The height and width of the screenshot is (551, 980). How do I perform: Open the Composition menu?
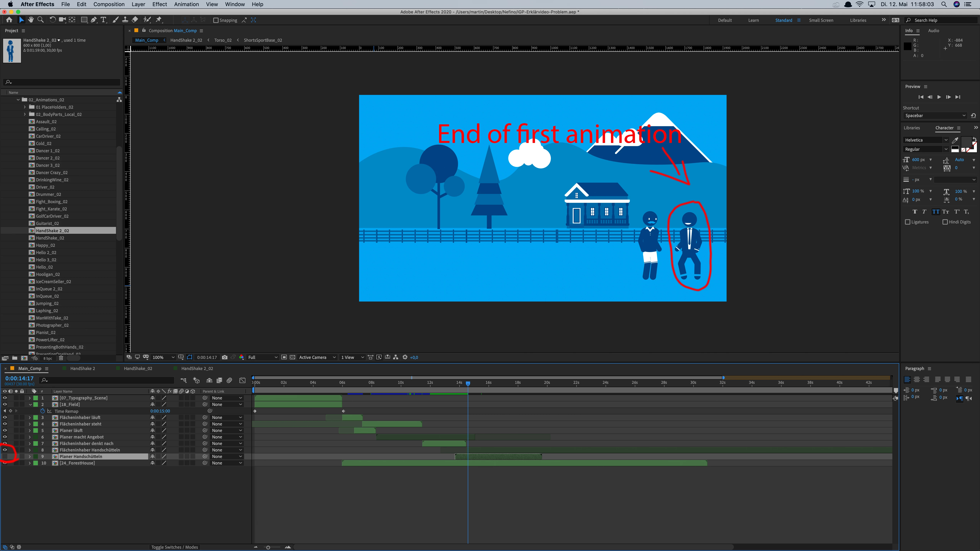pyautogui.click(x=109, y=4)
